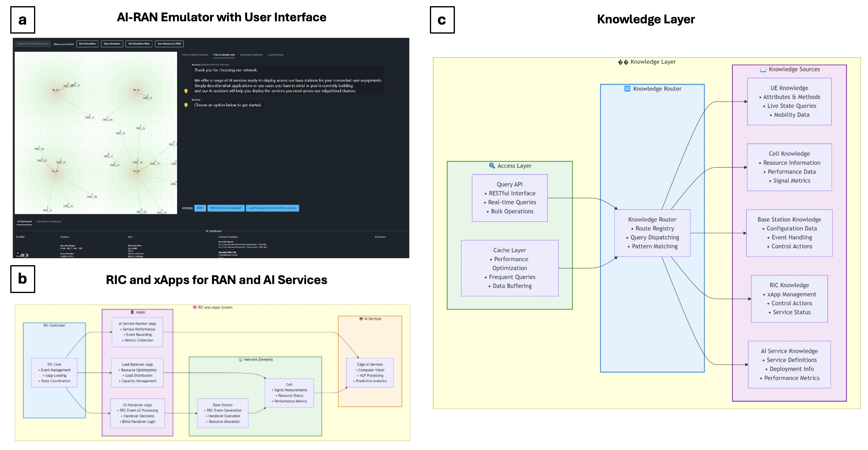The height and width of the screenshot is (450, 868).
Task: Click the bs_11 base station node on map
Action: (56, 91)
